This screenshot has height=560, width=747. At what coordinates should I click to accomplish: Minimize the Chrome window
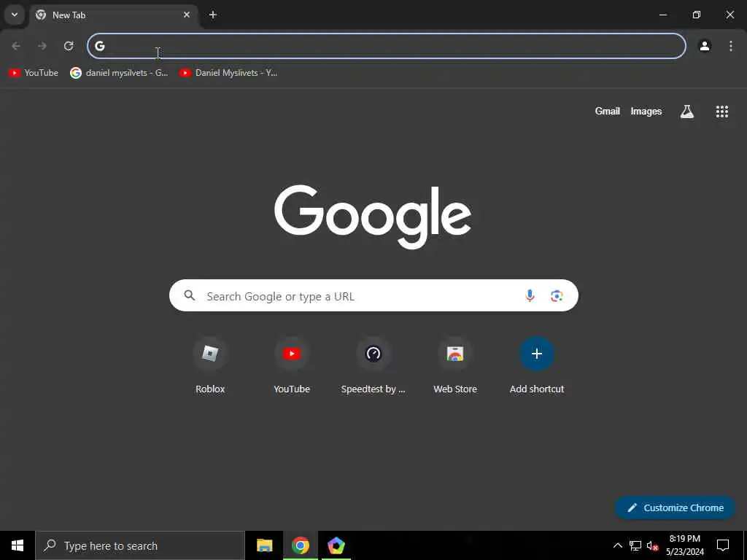(x=662, y=15)
